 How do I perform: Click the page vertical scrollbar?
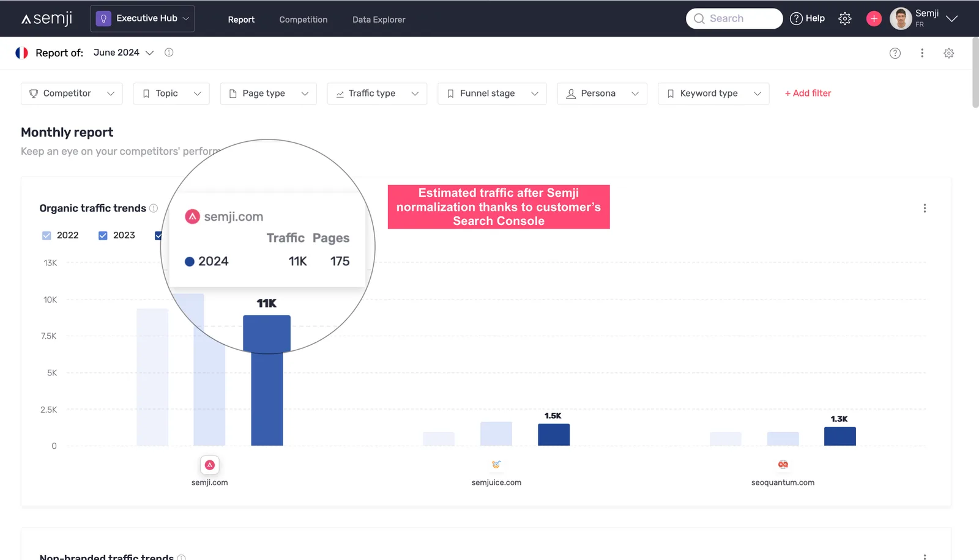tap(975, 72)
